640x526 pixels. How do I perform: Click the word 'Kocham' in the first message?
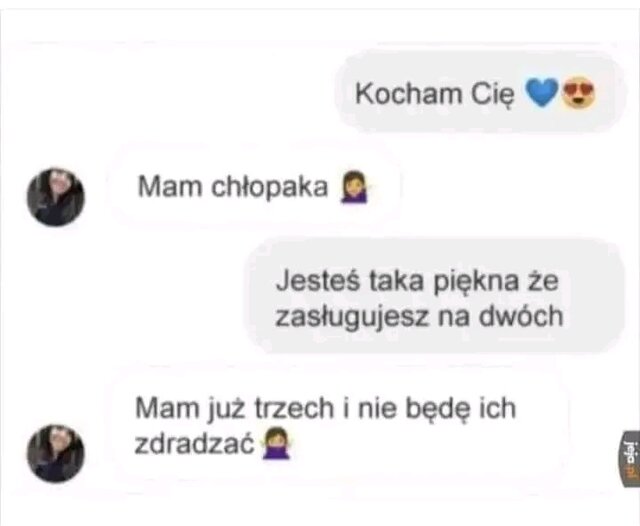(x=409, y=93)
